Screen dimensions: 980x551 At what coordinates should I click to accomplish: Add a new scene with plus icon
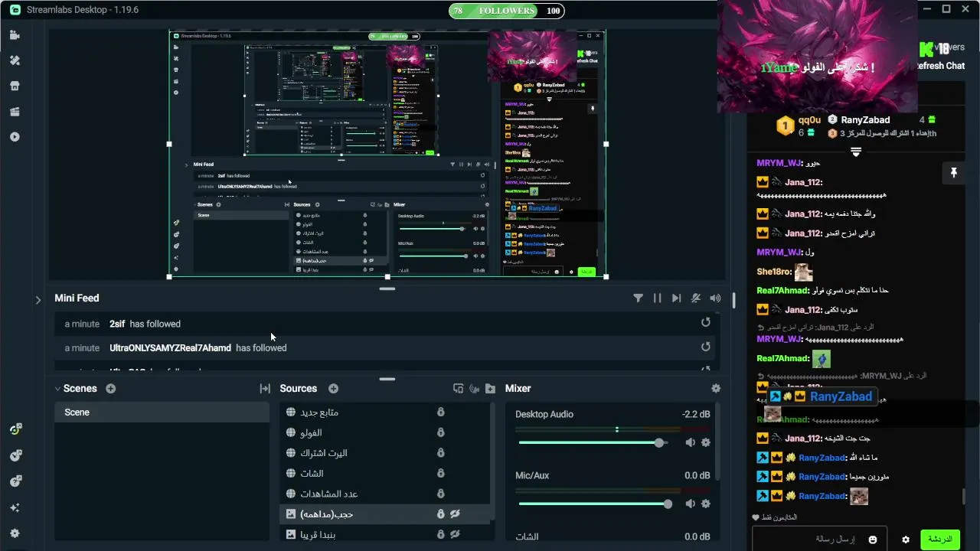110,389
